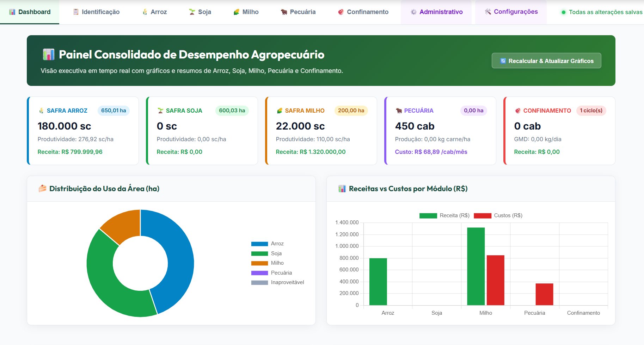The image size is (644, 345).
Task: Click the Administrativo gear icon
Action: tap(413, 12)
